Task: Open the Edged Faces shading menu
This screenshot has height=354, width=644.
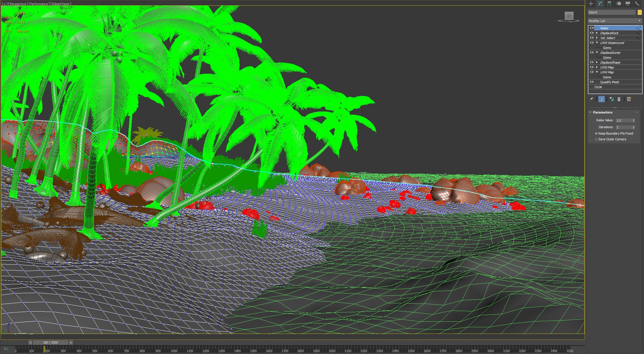Action: coord(61,4)
